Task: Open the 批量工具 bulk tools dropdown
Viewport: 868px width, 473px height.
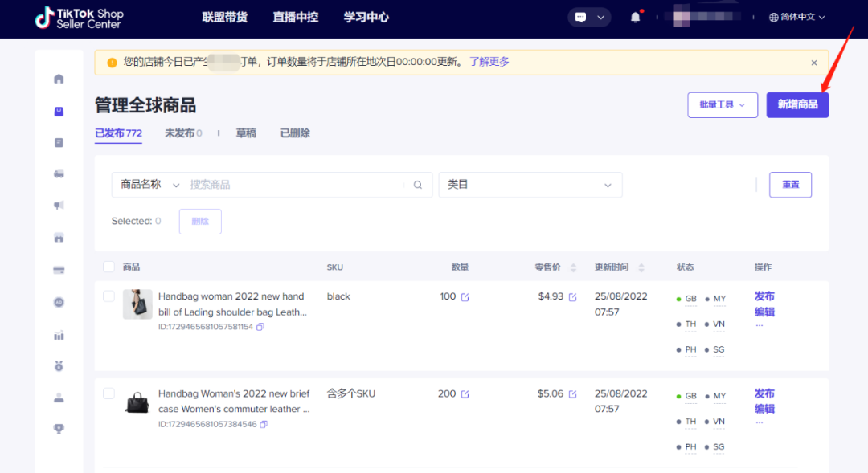Action: (722, 104)
